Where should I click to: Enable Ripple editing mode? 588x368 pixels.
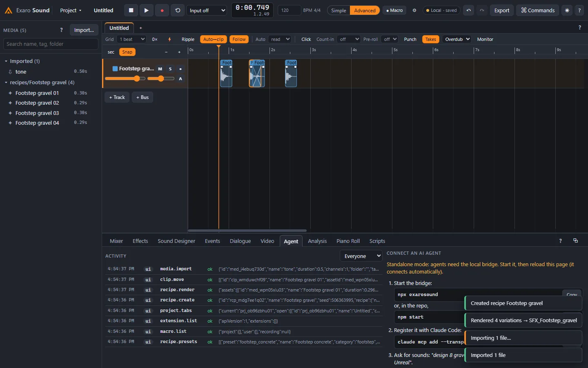[188, 39]
